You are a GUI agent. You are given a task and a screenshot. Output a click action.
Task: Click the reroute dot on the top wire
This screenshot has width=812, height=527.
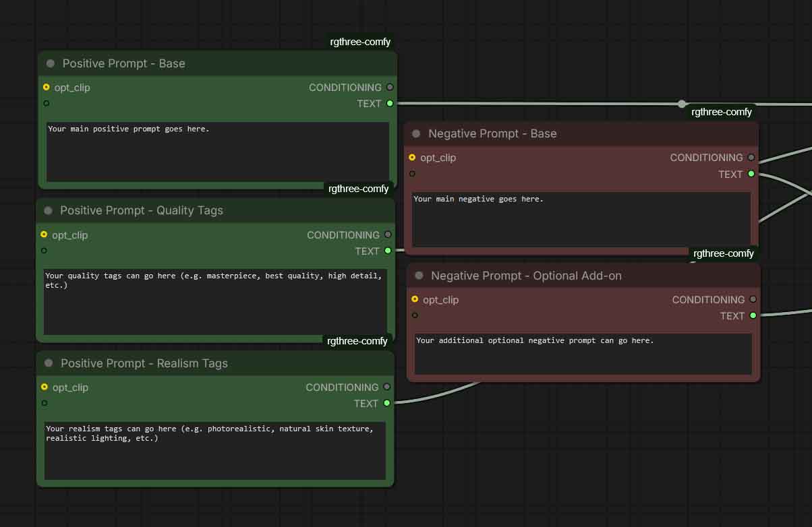(x=682, y=104)
